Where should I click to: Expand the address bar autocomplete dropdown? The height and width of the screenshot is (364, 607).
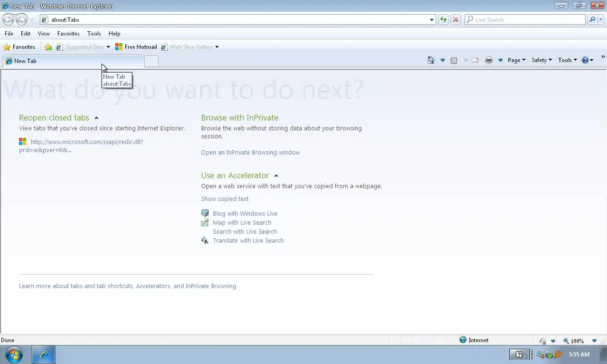pyautogui.click(x=432, y=20)
